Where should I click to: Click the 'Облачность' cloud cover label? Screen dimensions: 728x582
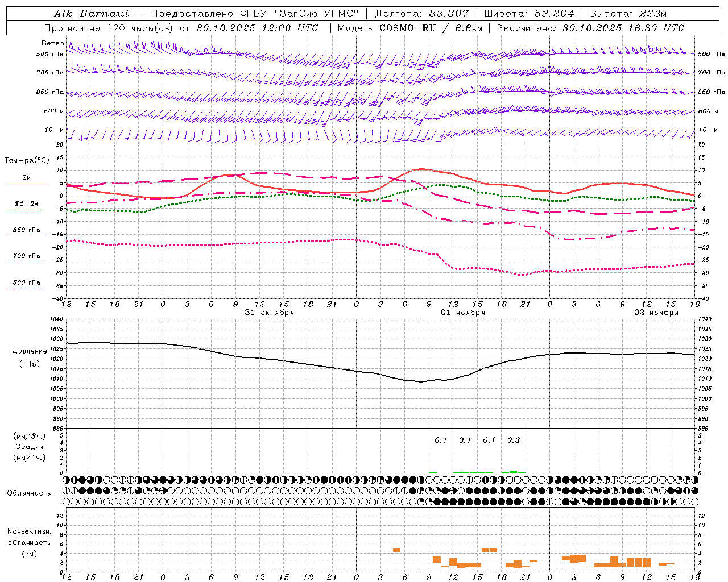click(29, 493)
